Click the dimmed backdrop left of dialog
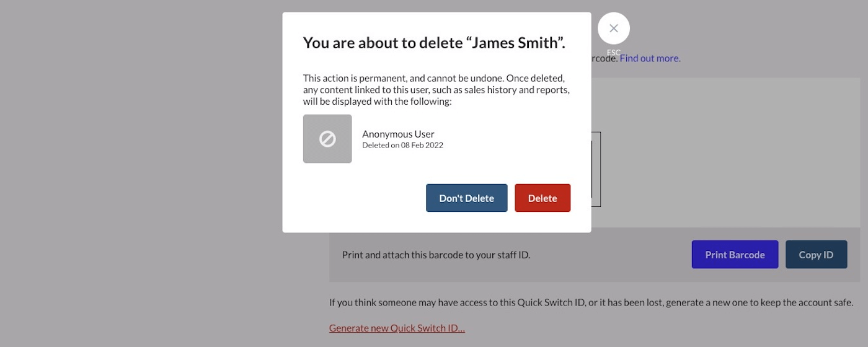Screen dimensions: 868x347 141,173
